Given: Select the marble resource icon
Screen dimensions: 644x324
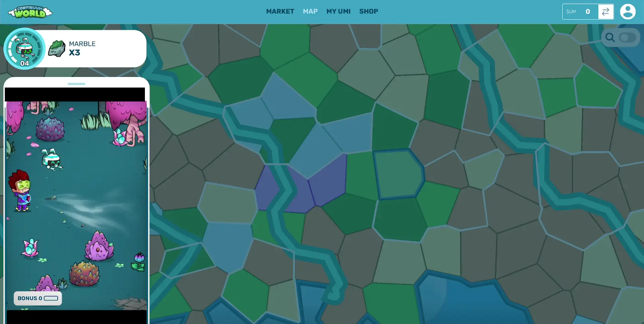Looking at the screenshot, I should [x=56, y=48].
